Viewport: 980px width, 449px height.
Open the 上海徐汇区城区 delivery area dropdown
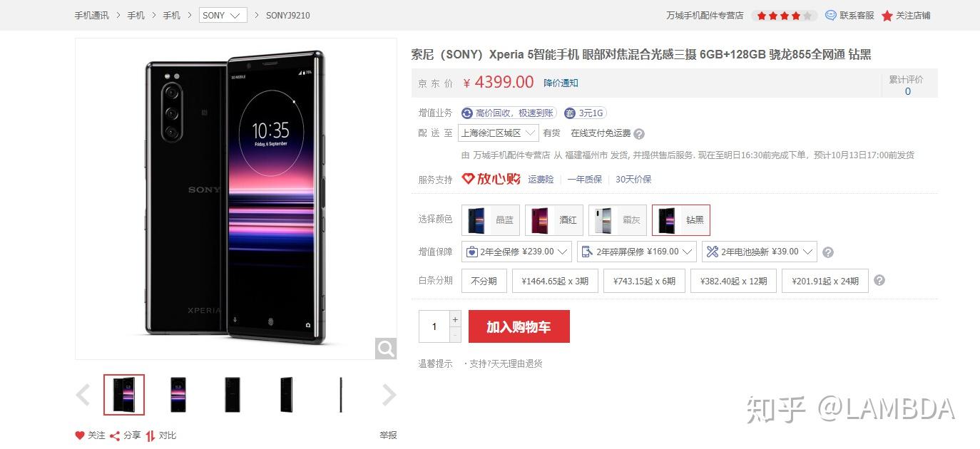click(x=499, y=133)
